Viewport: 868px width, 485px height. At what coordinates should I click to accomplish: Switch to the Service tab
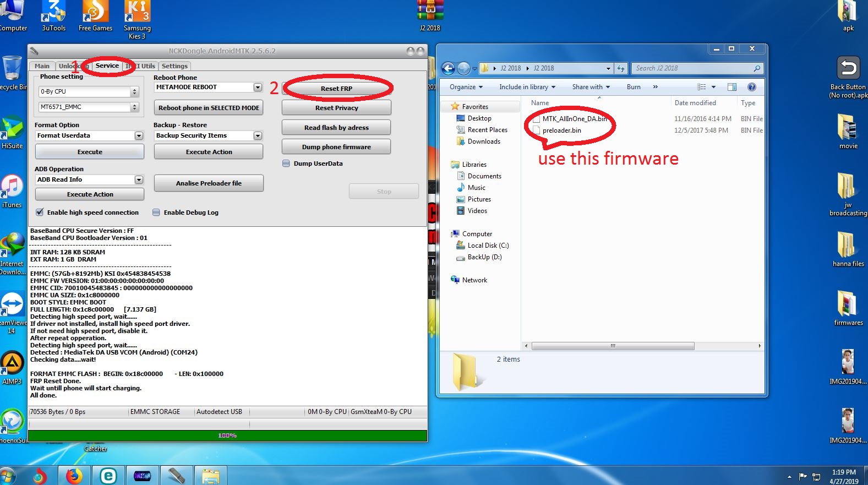107,66
